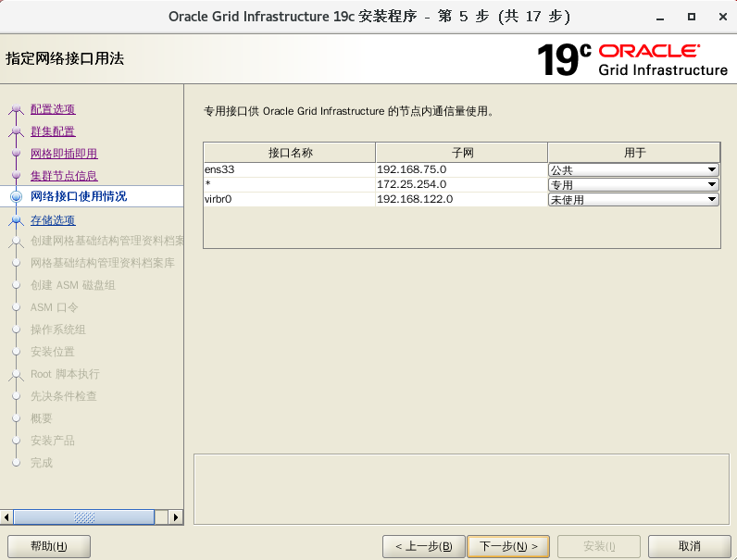
Task: Click the sidebar scrollbar right arrow
Action: pyautogui.click(x=176, y=517)
